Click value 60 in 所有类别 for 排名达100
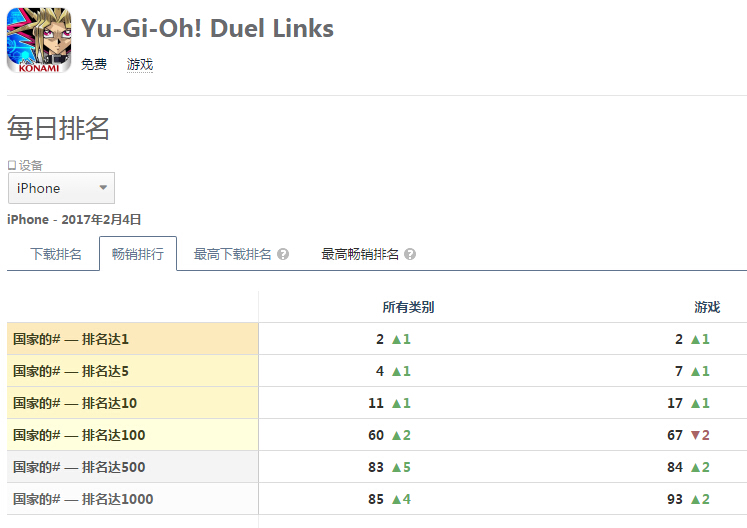The width and height of the screenshot is (747, 528). [376, 435]
